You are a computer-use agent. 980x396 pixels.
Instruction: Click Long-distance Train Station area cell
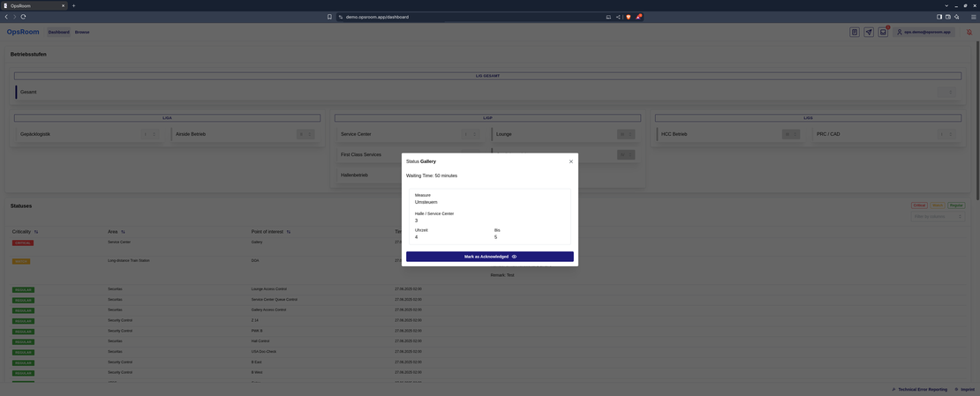[x=129, y=260]
